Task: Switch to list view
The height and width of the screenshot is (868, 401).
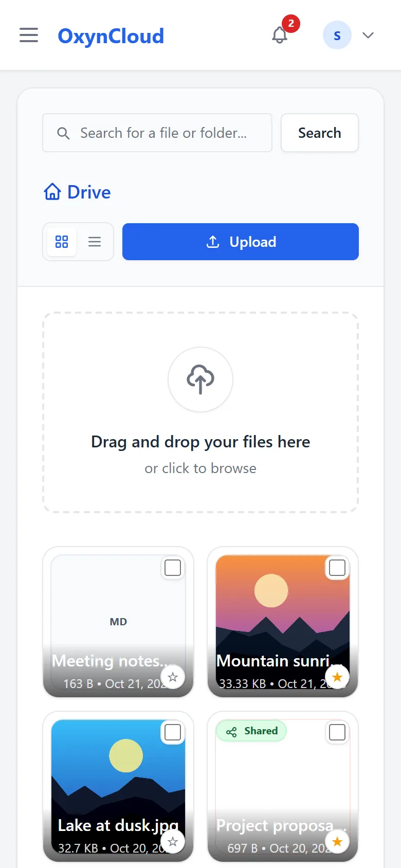Action: (95, 242)
